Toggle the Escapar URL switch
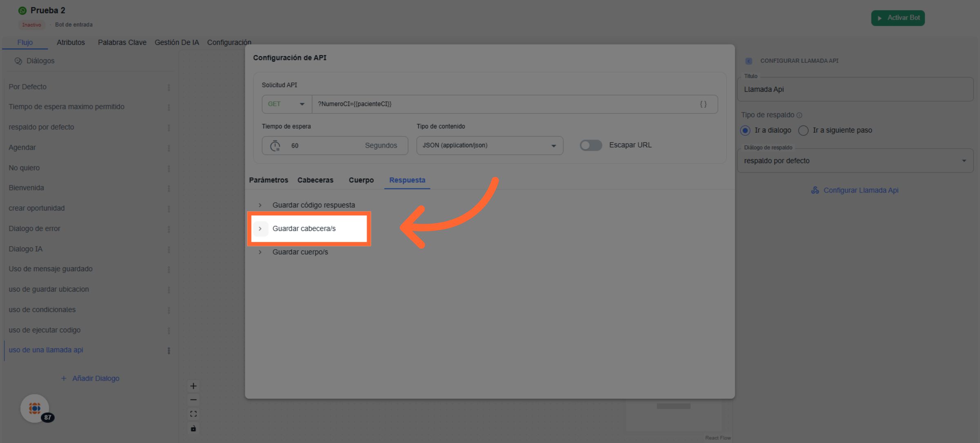The image size is (980, 443). click(590, 145)
